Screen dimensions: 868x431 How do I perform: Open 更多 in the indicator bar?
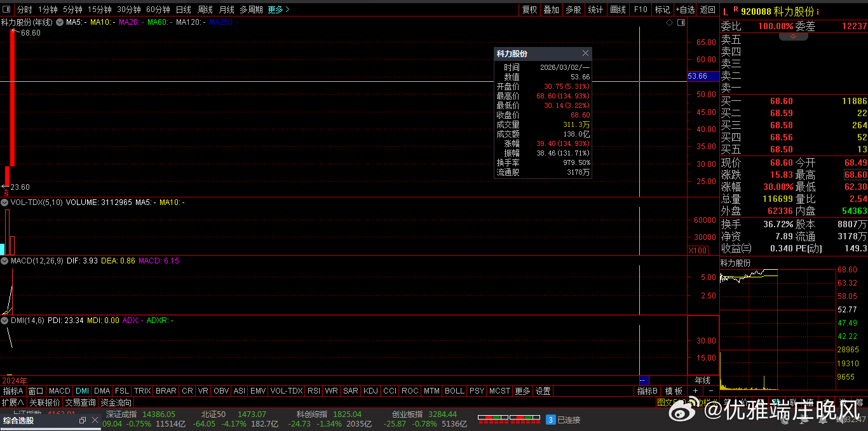[x=522, y=391]
